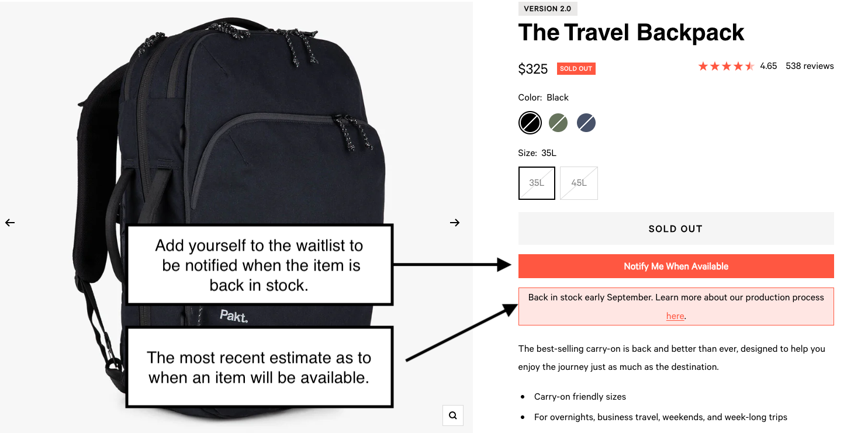
Task: Click the 4.65 rating score
Action: (x=769, y=66)
